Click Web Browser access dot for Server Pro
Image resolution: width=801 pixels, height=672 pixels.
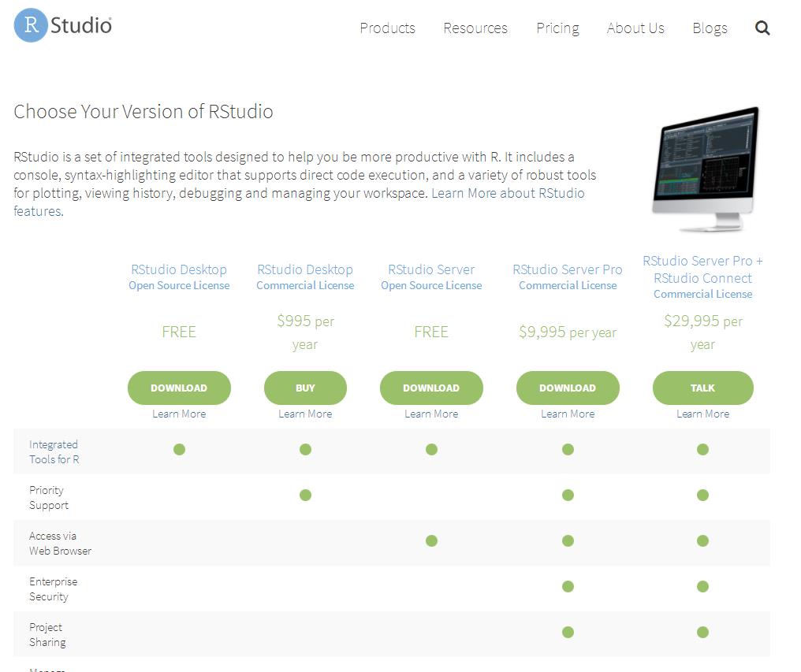point(568,540)
